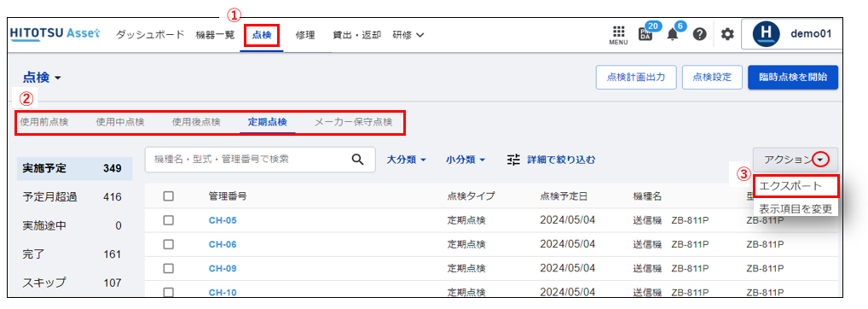The height and width of the screenshot is (309, 868).
Task: Expand the 研修 dropdown in top navigation
Action: click(408, 35)
